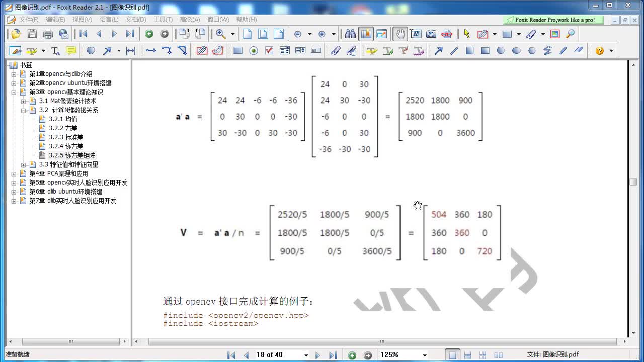The width and height of the screenshot is (644, 362).
Task: Select the yellow Note comment tool
Action: click(x=71, y=50)
